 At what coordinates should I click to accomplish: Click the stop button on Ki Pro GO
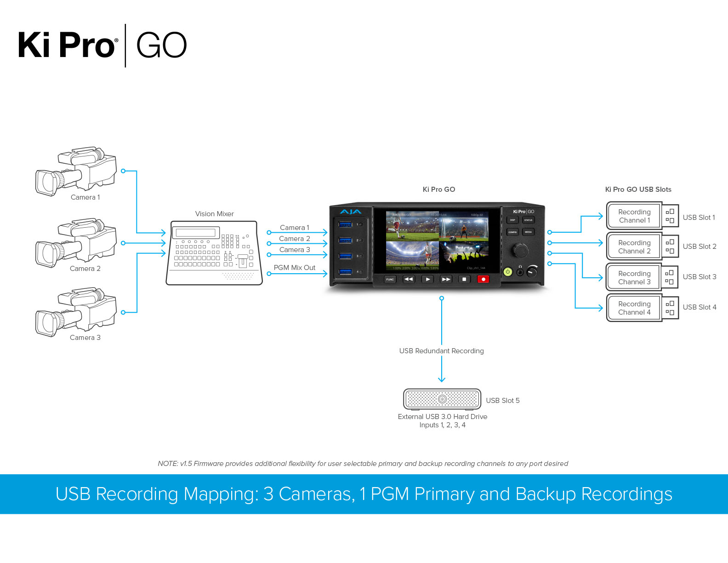pos(464,279)
